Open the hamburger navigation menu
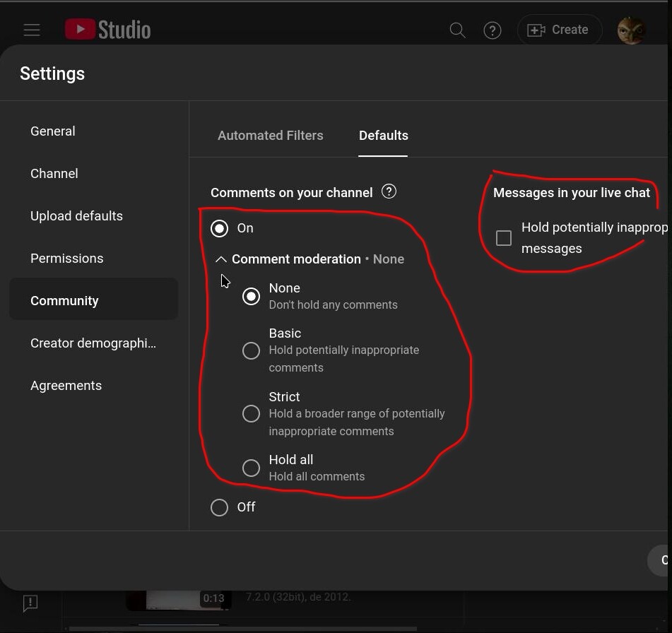Viewport: 672px width, 633px height. (x=32, y=30)
